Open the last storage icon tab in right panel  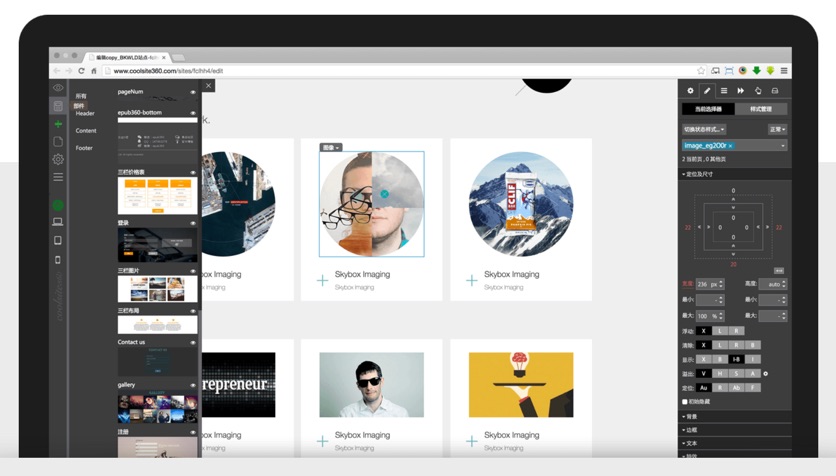coord(775,91)
